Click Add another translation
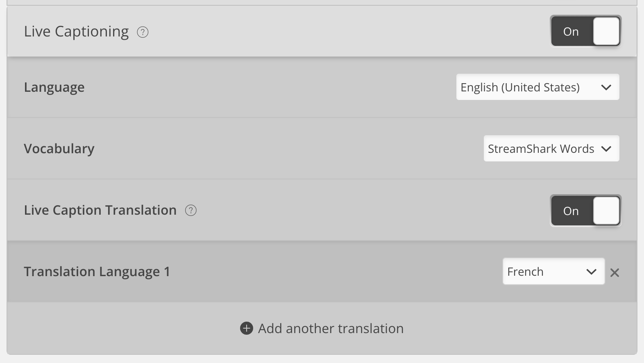Viewport: 644px width, 363px height. point(322,328)
